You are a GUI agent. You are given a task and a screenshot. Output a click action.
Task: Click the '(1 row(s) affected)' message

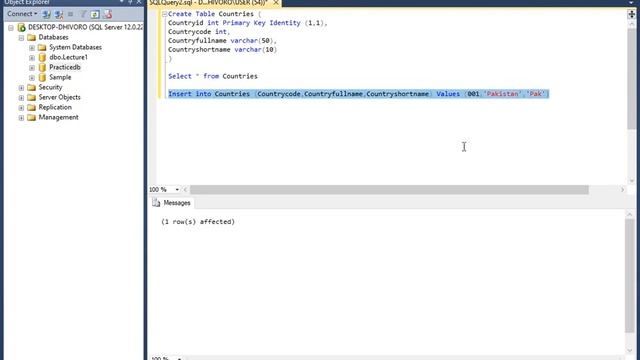tap(198, 222)
